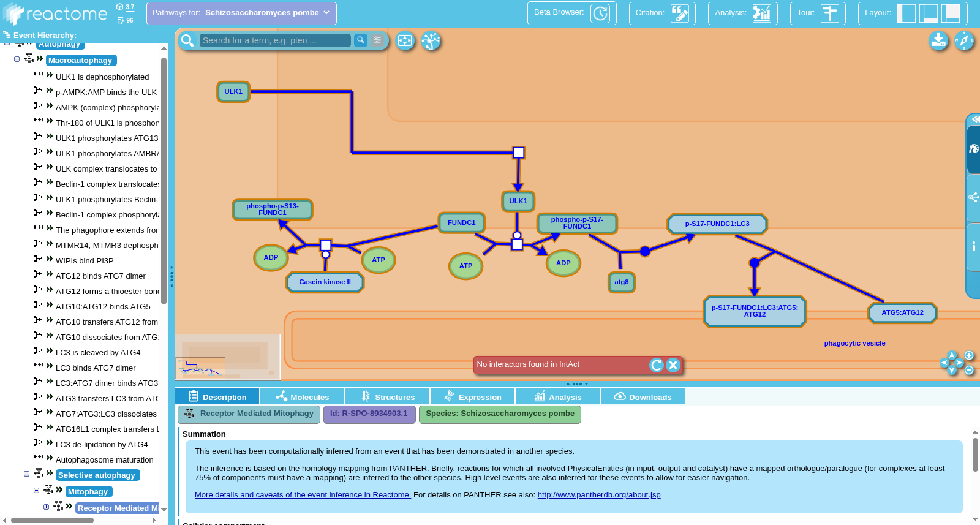Switch to the Downloads tab
This screenshot has height=525, width=980.
click(x=643, y=396)
